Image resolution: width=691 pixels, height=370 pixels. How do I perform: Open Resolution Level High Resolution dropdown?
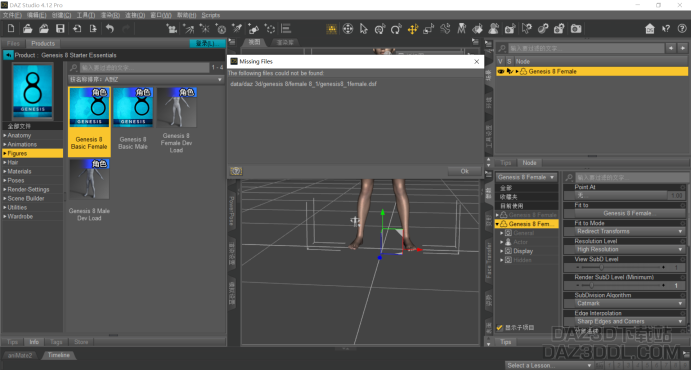(x=629, y=249)
